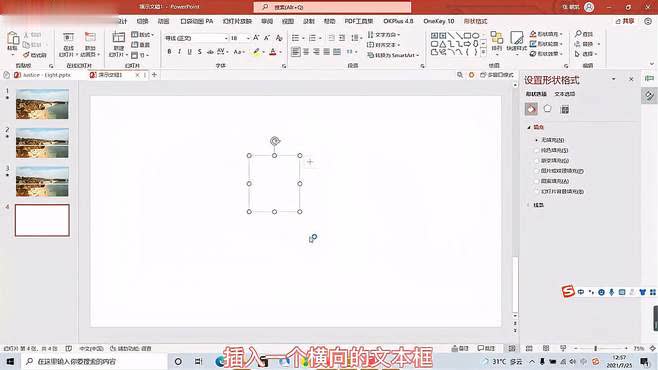
Task: Select slide 2 thumbnail in the slide panel
Action: (42, 143)
